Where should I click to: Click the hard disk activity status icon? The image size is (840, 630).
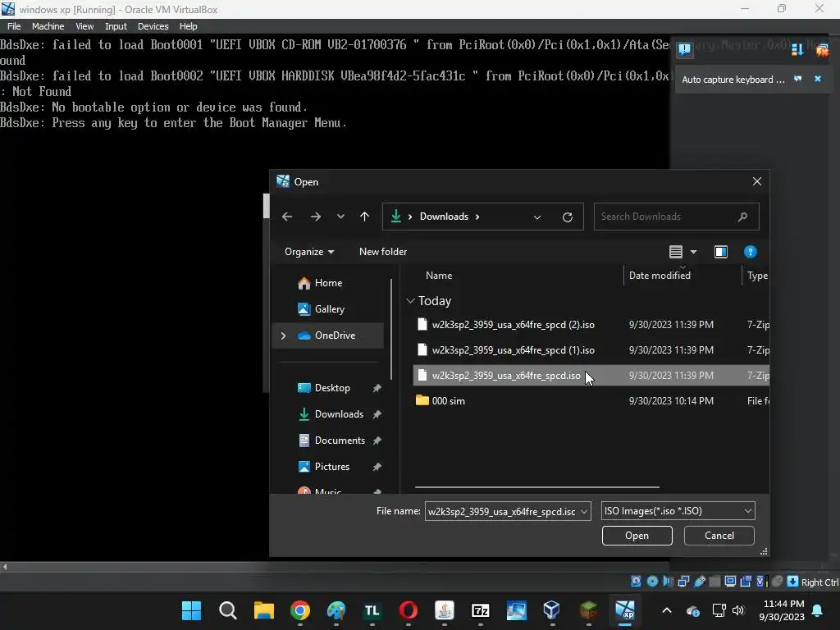pos(636,582)
